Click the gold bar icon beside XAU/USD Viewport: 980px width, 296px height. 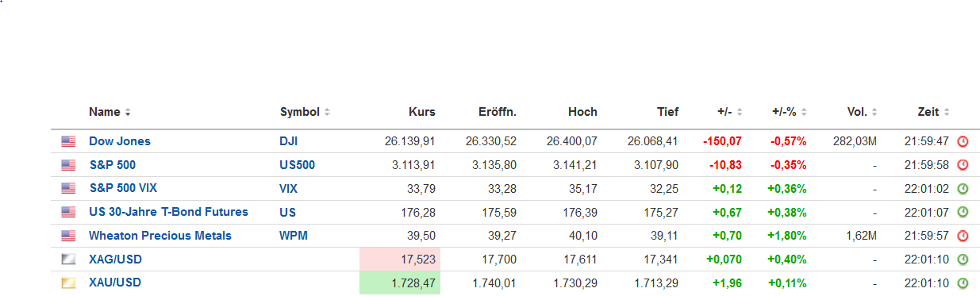tap(68, 283)
